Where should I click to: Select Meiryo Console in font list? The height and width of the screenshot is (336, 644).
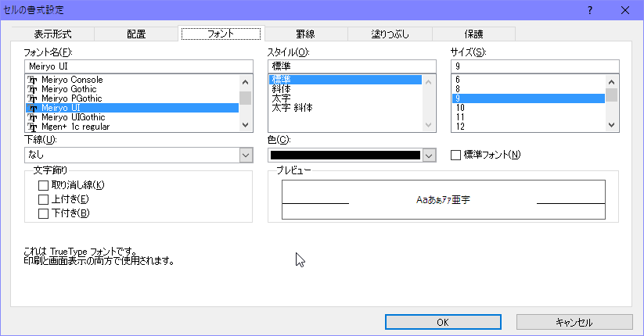click(x=132, y=80)
